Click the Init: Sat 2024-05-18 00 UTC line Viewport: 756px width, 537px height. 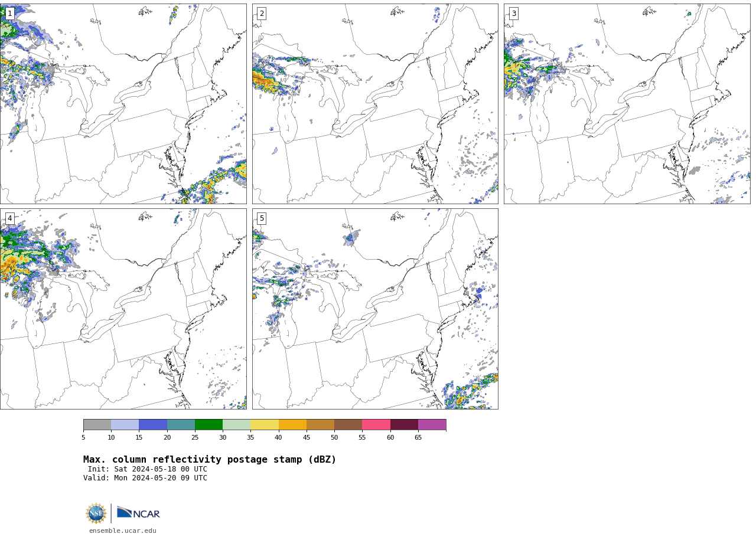[x=148, y=469]
